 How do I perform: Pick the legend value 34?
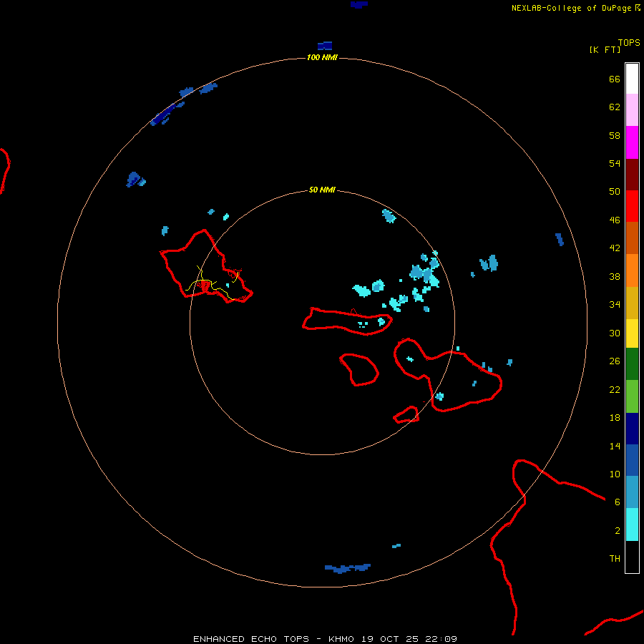(x=615, y=305)
